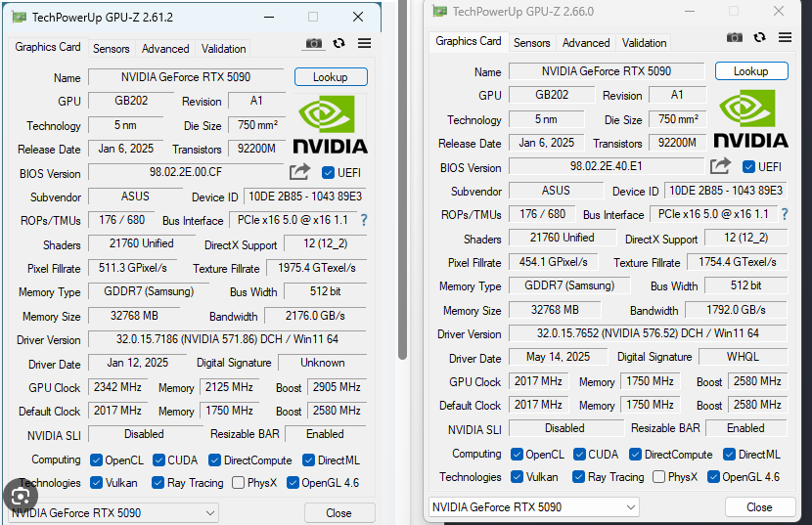The height and width of the screenshot is (525, 812).
Task: Open Advanced tab in GPU-Z 2.61.2
Action: [165, 49]
